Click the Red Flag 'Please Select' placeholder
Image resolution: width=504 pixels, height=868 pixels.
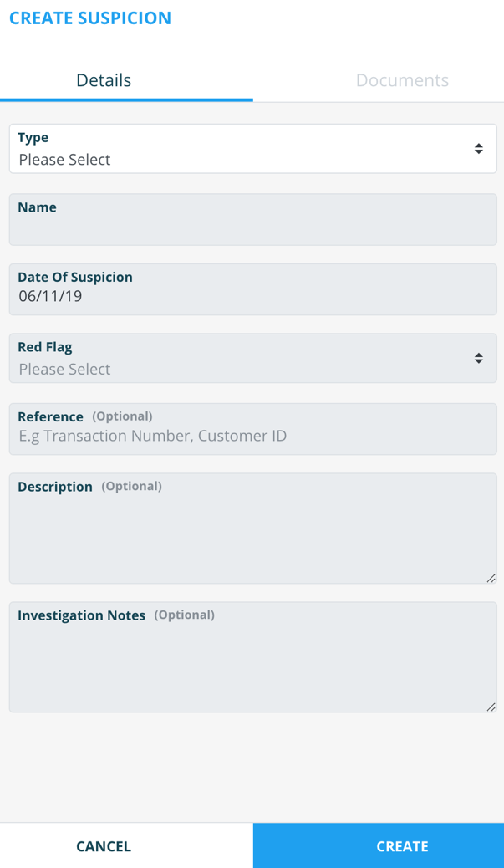[x=65, y=369]
